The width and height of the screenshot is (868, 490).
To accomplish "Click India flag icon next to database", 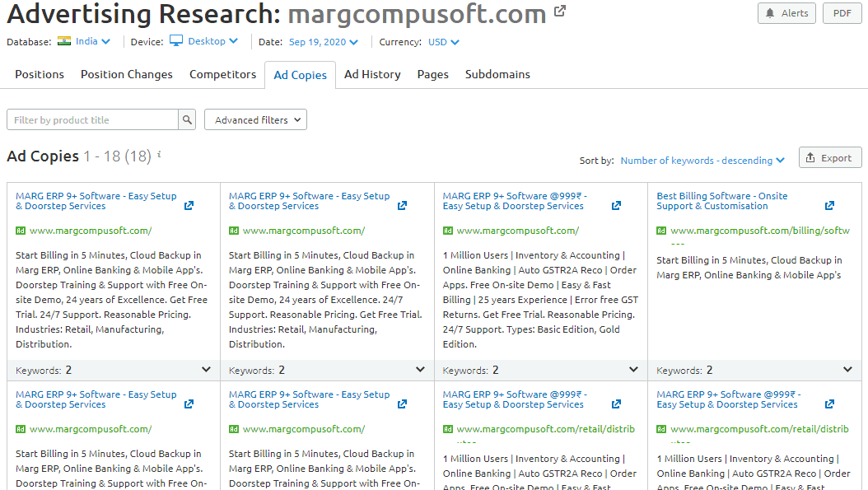I will tap(64, 41).
